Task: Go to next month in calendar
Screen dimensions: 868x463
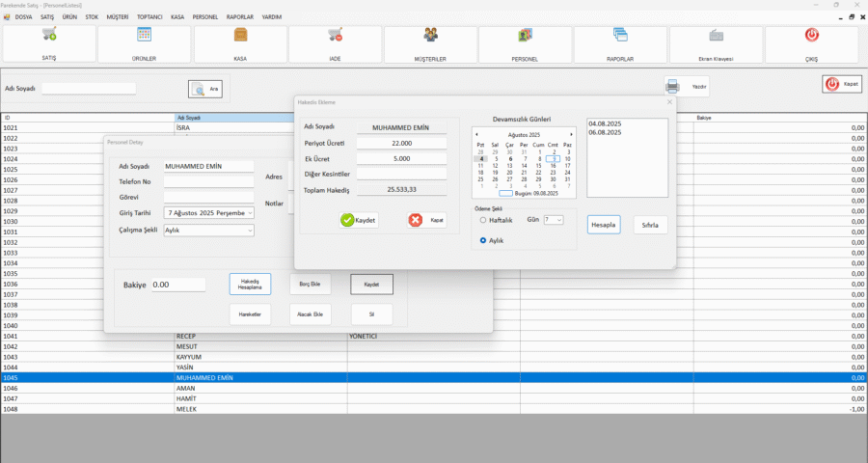Action: pos(571,134)
